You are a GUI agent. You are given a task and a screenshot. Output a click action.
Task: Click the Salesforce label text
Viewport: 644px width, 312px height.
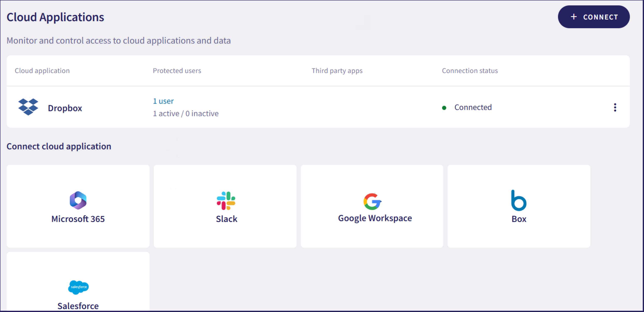(78, 306)
